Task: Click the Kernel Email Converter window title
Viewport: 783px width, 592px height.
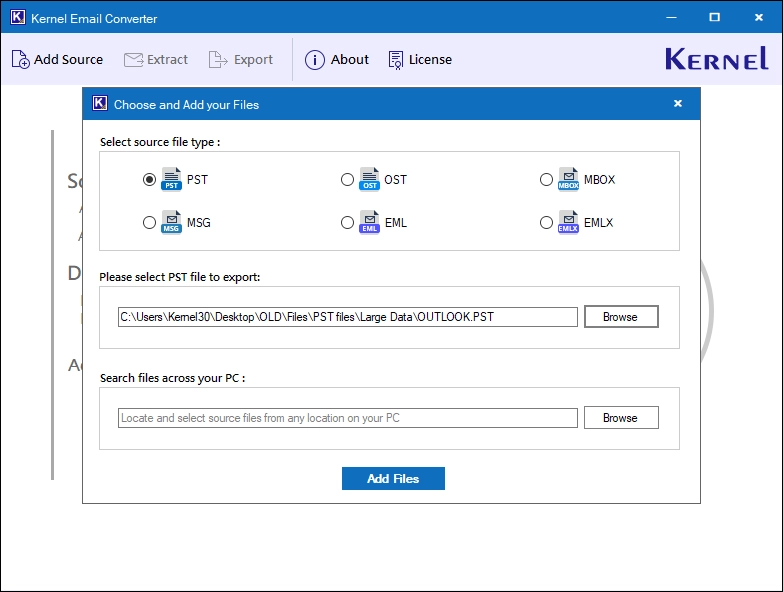Action: 94,18
